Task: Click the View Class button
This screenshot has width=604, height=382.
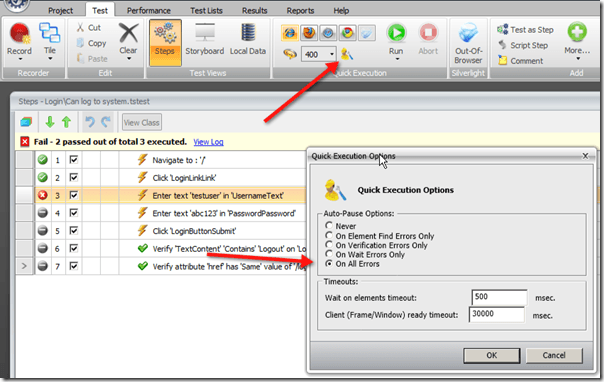Action: 142,122
